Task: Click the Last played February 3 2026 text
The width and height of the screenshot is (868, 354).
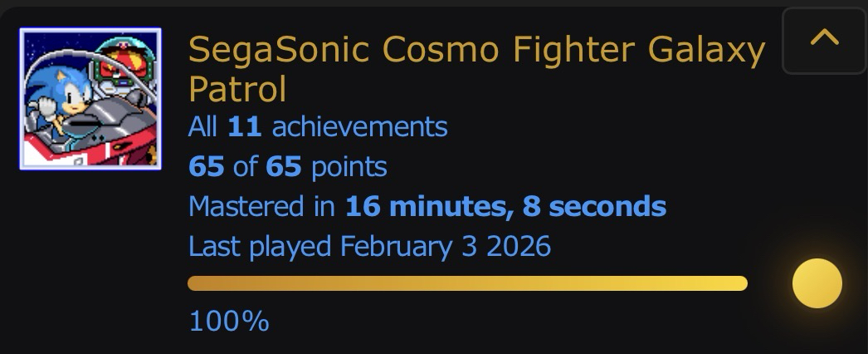Action: tap(369, 246)
